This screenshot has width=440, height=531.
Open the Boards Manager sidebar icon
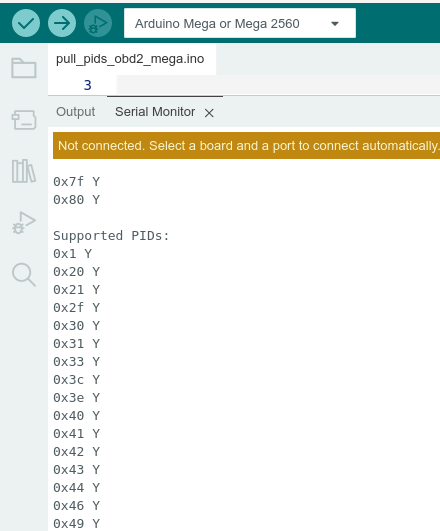click(24, 120)
